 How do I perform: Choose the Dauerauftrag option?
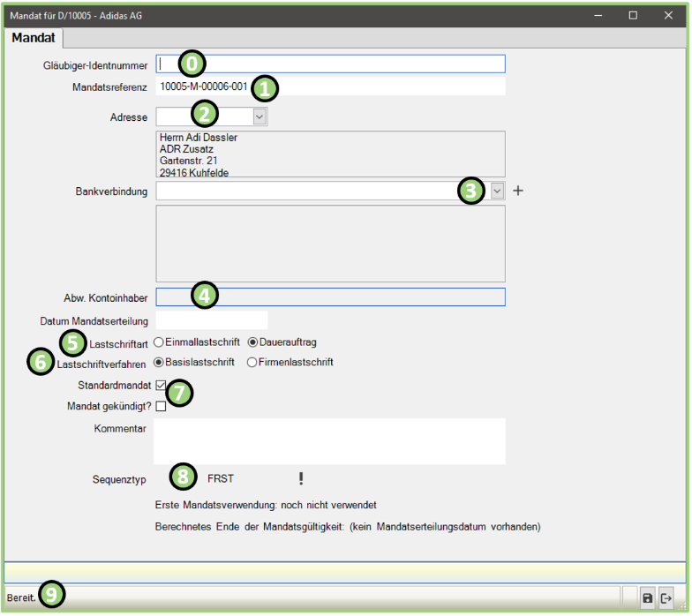click(252, 342)
